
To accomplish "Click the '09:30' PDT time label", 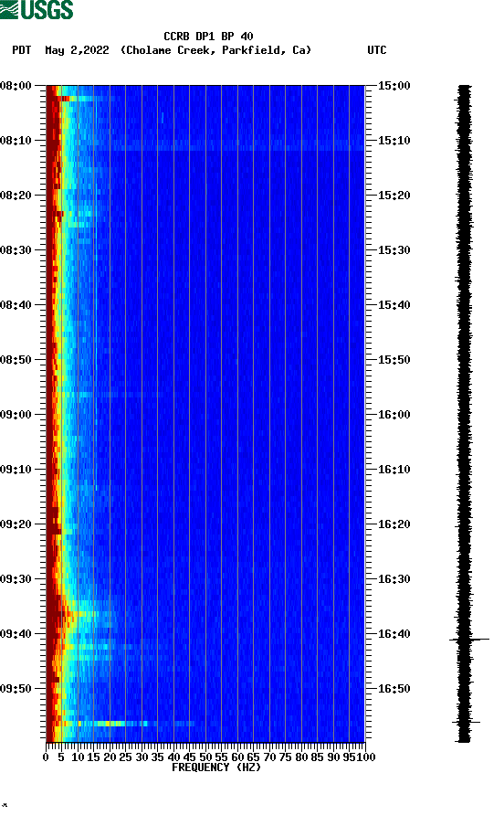I will click(x=16, y=579).
